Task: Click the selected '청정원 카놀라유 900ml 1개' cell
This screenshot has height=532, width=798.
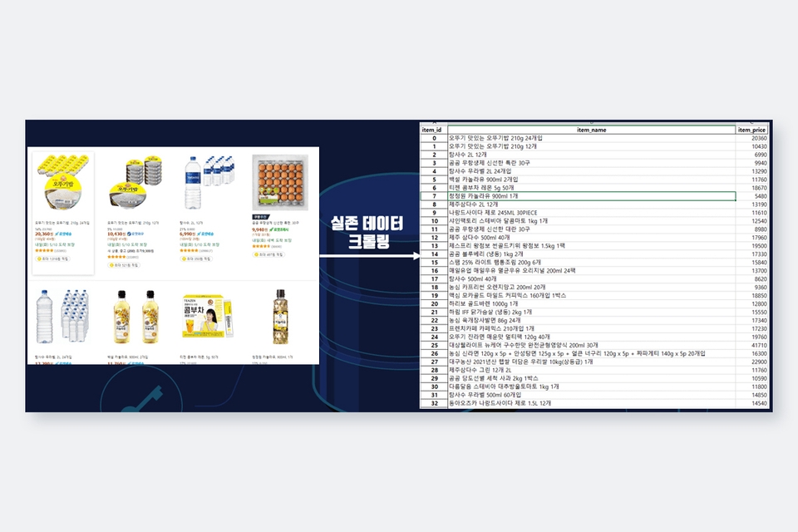Action: [591, 196]
